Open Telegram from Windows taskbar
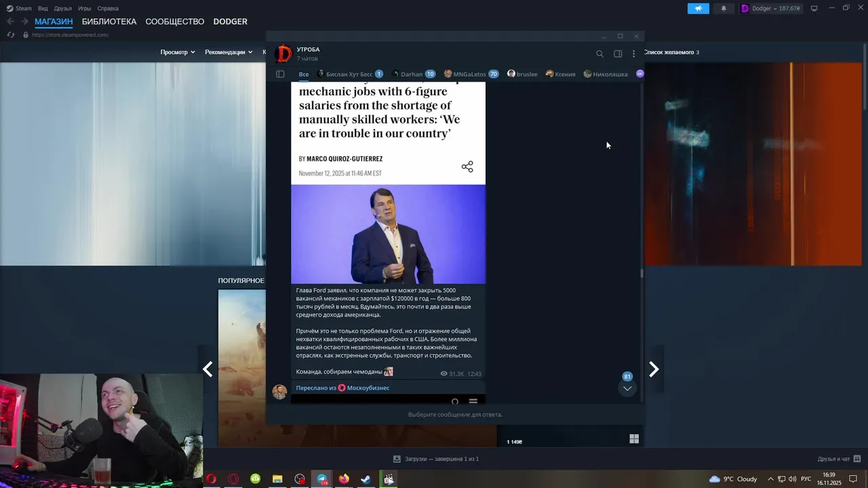The image size is (868, 488). point(322,479)
